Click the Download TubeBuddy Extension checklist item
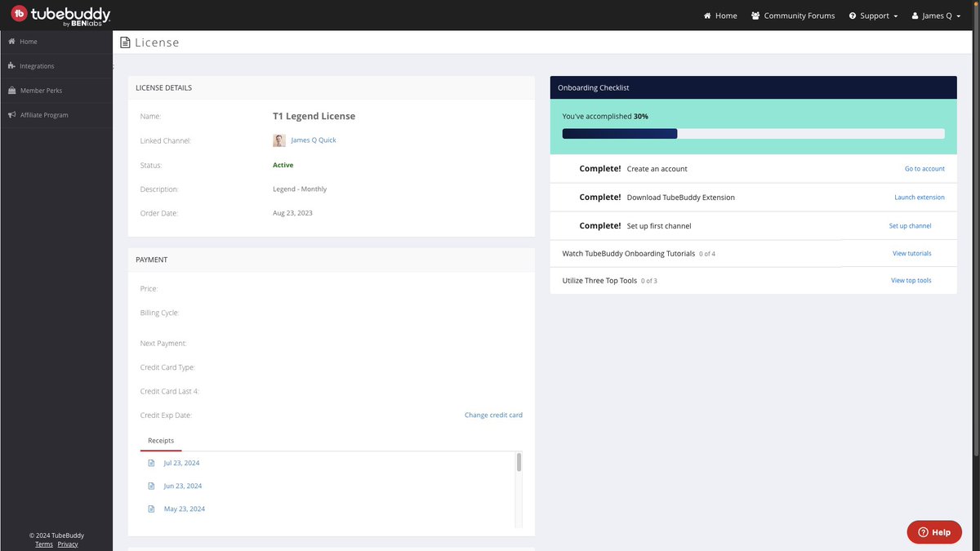This screenshot has height=551, width=980. pos(753,198)
